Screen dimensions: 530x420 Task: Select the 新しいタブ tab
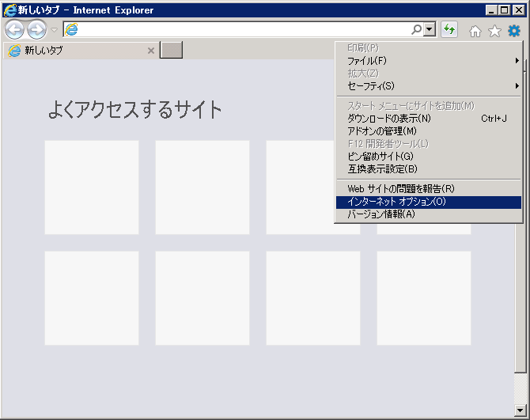[x=81, y=51]
